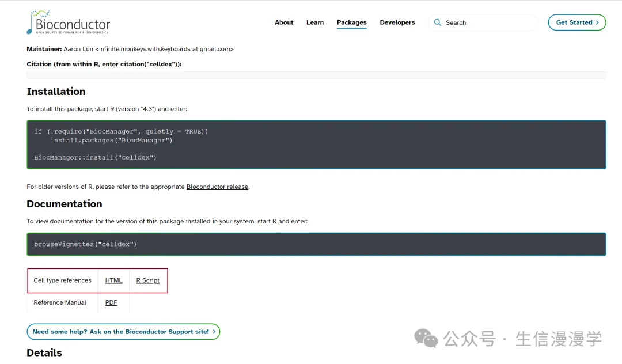Open the Learn menu
The width and height of the screenshot is (622, 364).
tap(315, 22)
